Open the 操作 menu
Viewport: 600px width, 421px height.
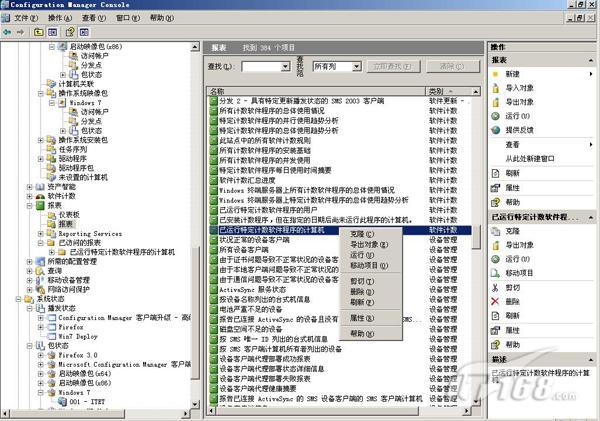[x=60, y=18]
